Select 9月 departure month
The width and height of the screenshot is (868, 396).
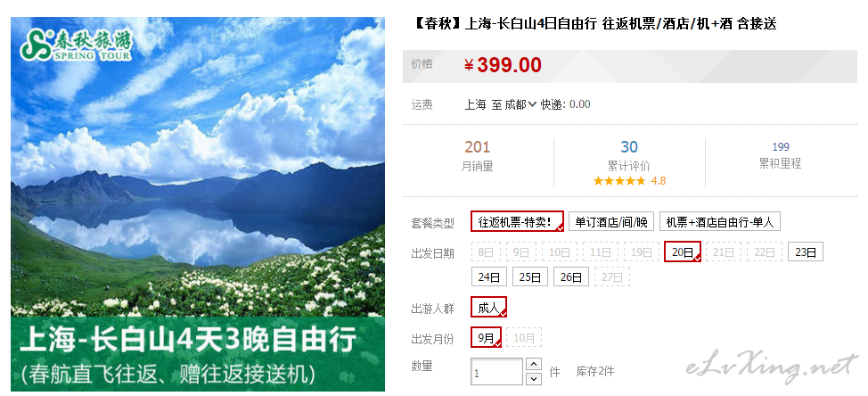[x=486, y=337]
